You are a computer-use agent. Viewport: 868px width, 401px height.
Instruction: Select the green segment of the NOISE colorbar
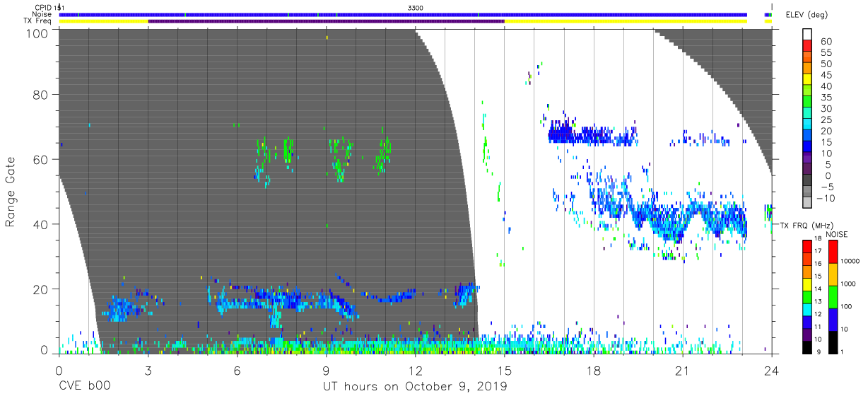pos(833,297)
